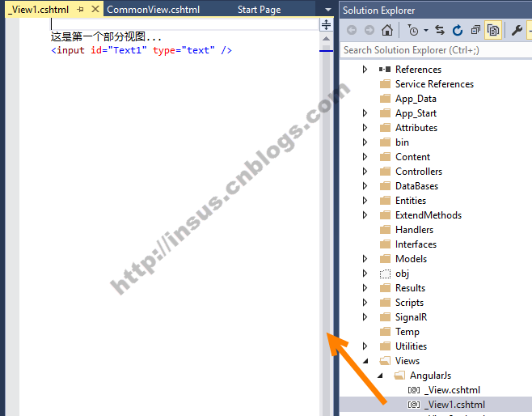The height and width of the screenshot is (416, 532).
Task: Click the Forward navigation arrow in Solution Explorer
Action: 369,31
